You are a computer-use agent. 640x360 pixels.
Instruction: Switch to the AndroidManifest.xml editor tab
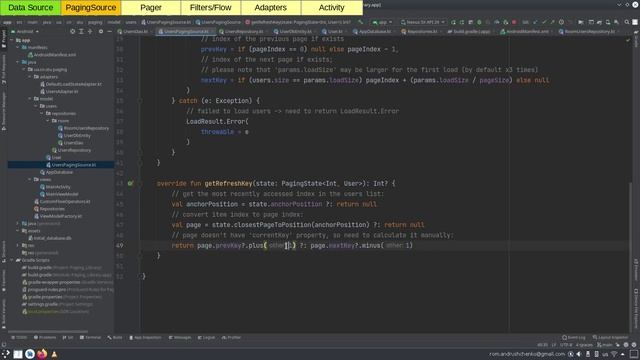526,31
